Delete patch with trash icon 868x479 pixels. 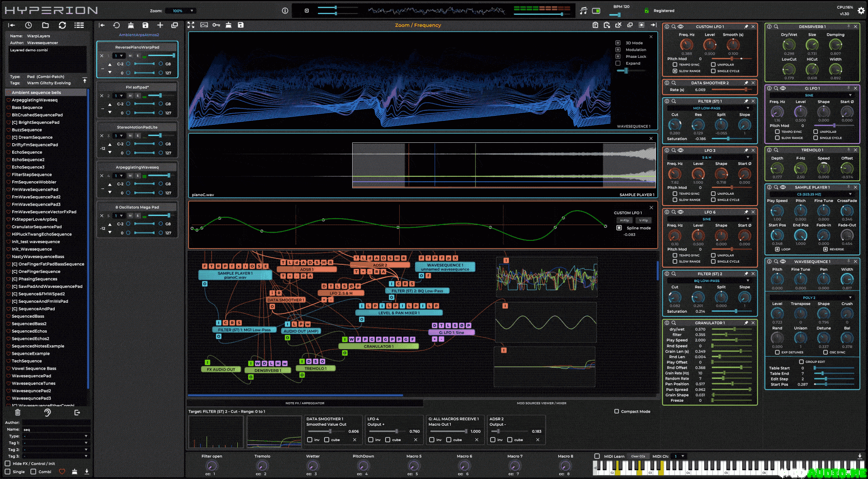pyautogui.click(x=18, y=413)
